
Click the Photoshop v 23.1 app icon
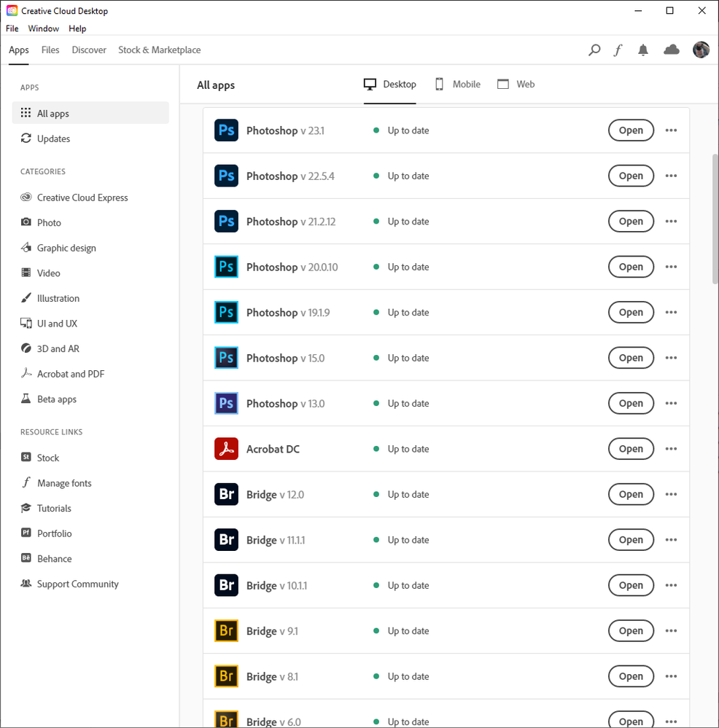pos(226,130)
